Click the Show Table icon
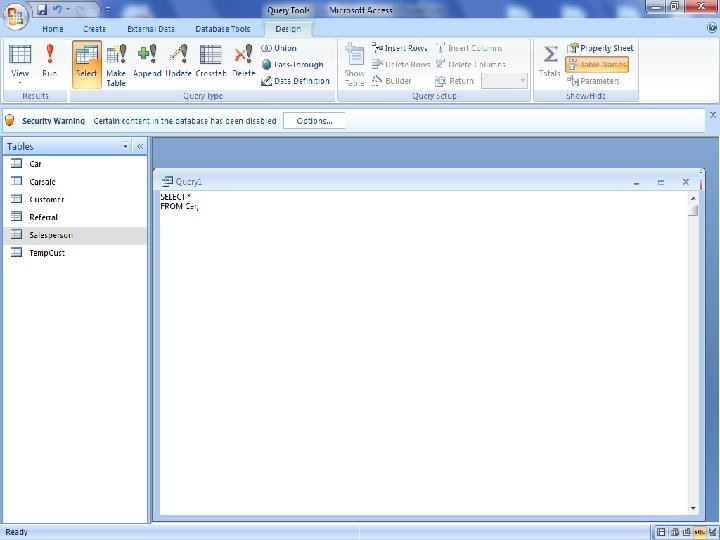Viewport: 720px width, 540px height. point(354,64)
